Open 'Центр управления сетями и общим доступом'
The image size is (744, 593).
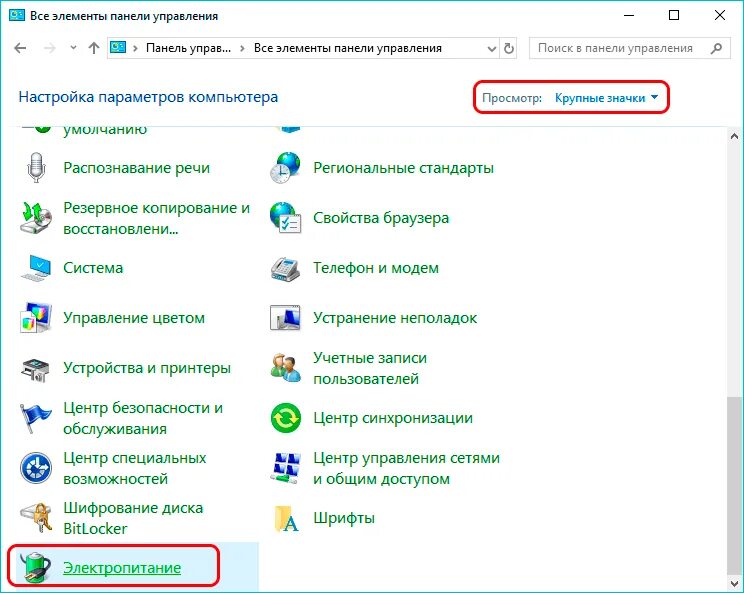click(407, 468)
